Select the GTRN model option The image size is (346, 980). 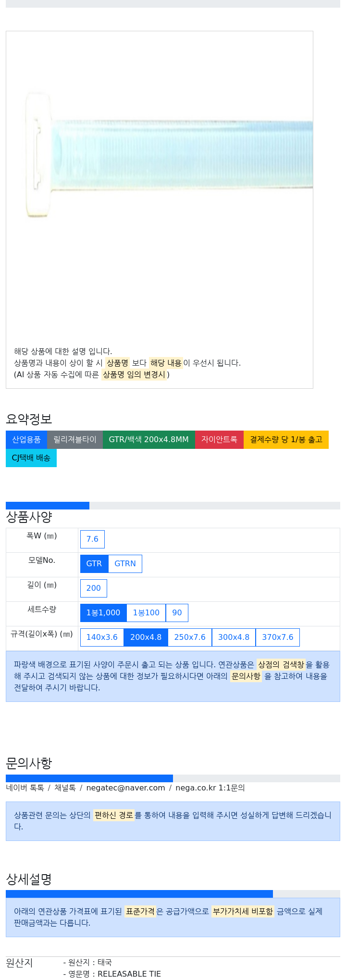pyautogui.click(x=125, y=564)
